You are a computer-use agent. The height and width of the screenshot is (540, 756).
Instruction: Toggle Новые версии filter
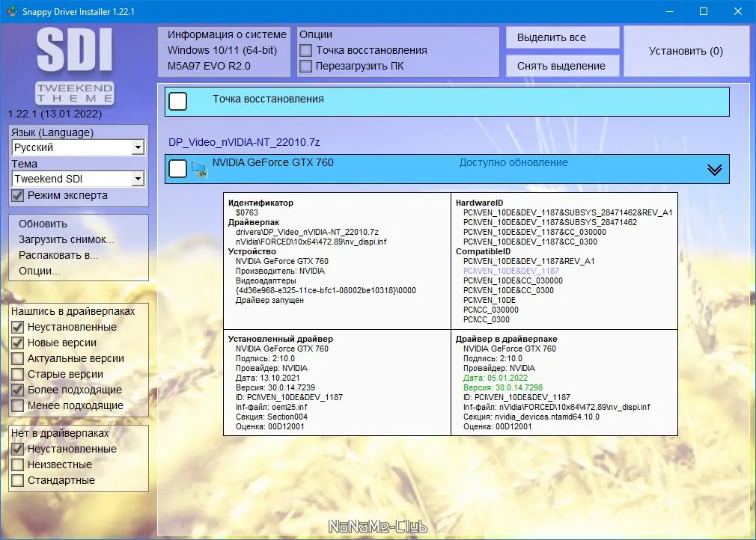pyautogui.click(x=18, y=343)
